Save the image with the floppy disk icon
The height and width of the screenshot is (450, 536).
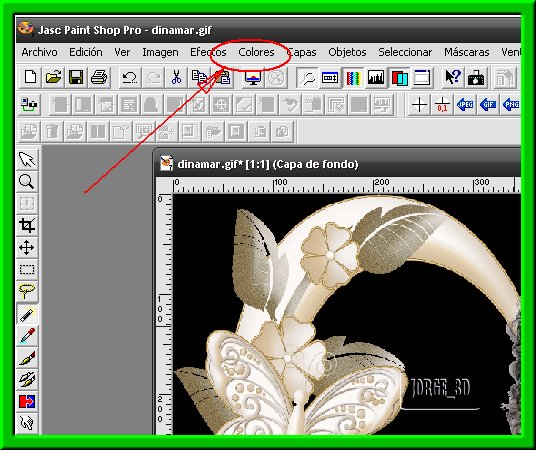point(76,77)
